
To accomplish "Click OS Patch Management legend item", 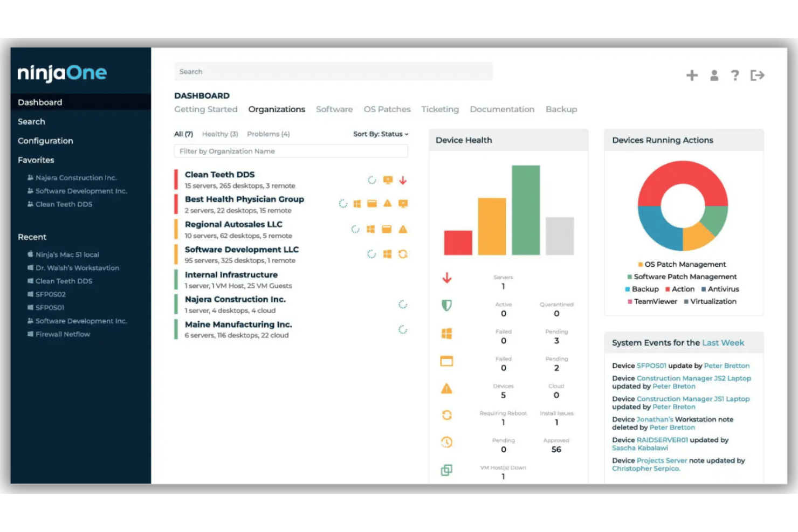I will (x=682, y=265).
